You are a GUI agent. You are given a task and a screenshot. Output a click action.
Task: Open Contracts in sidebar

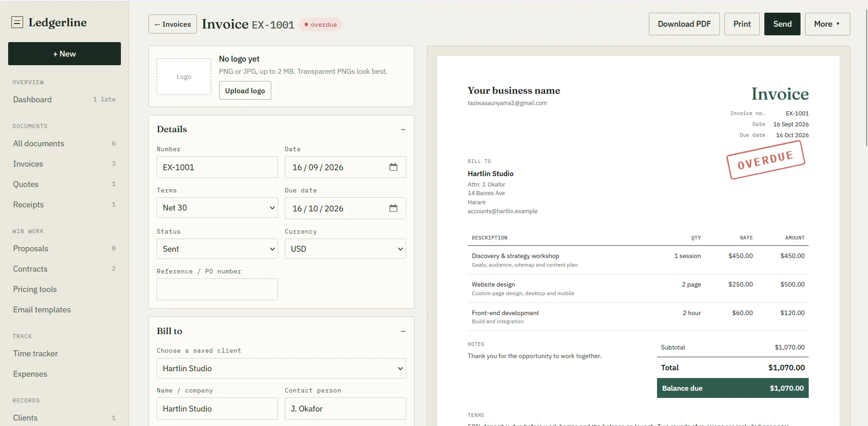(64, 269)
